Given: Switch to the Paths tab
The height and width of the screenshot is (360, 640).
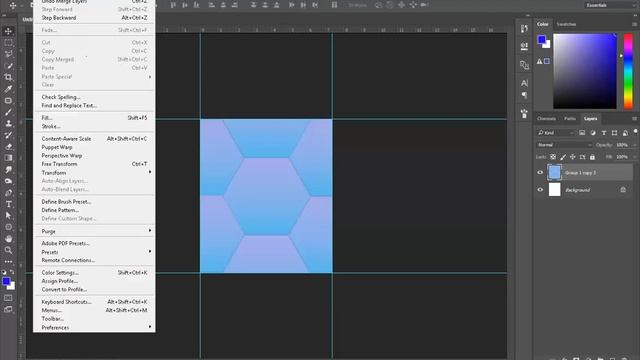Looking at the screenshot, I should (570, 118).
